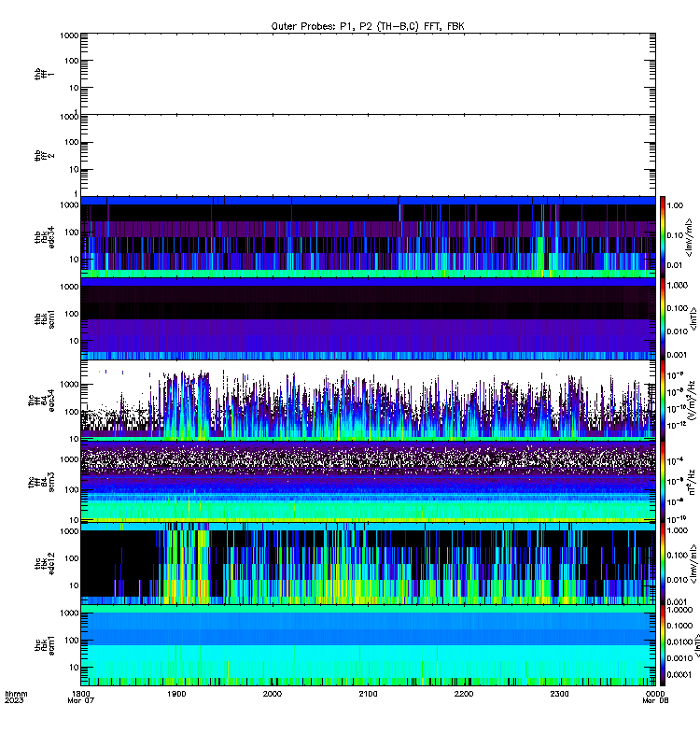Click the "0.0001" tick on the bottom color bar

click(x=679, y=674)
